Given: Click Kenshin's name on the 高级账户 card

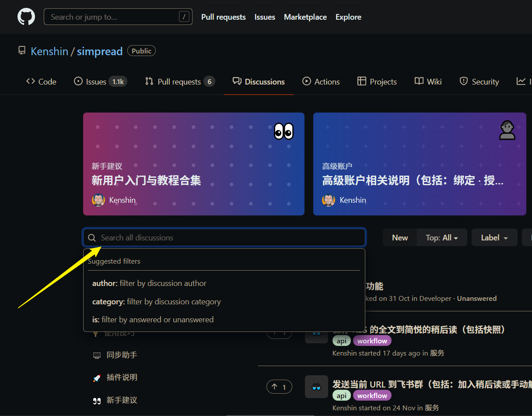Looking at the screenshot, I should pos(353,200).
